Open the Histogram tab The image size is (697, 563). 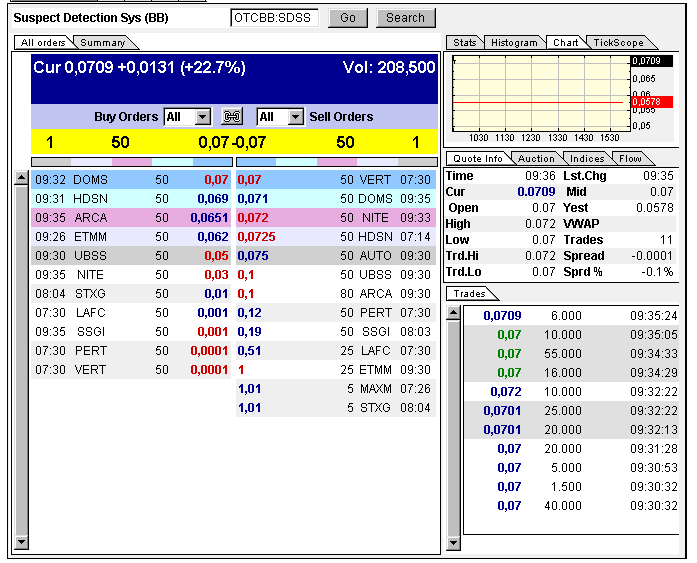[x=515, y=43]
